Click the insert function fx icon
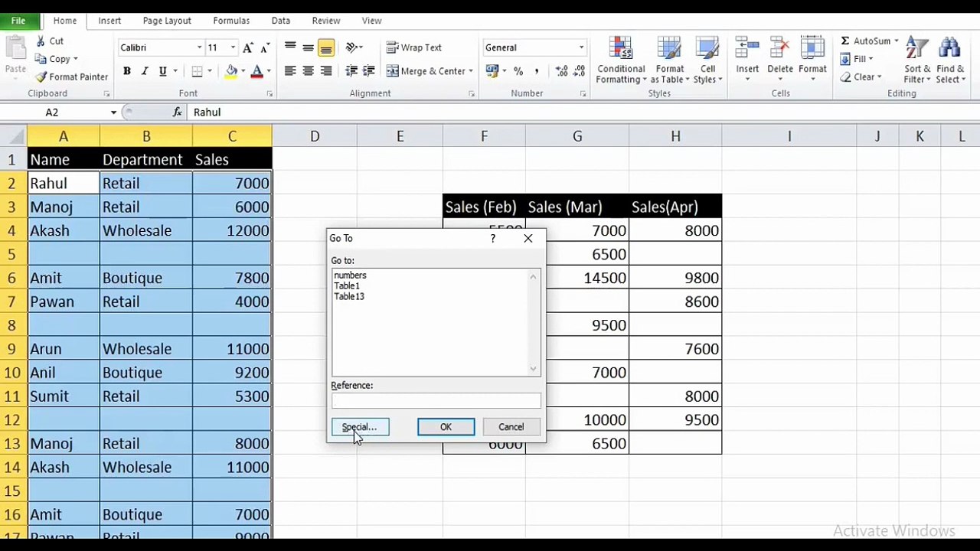Image resolution: width=980 pixels, height=551 pixels. coord(177,112)
